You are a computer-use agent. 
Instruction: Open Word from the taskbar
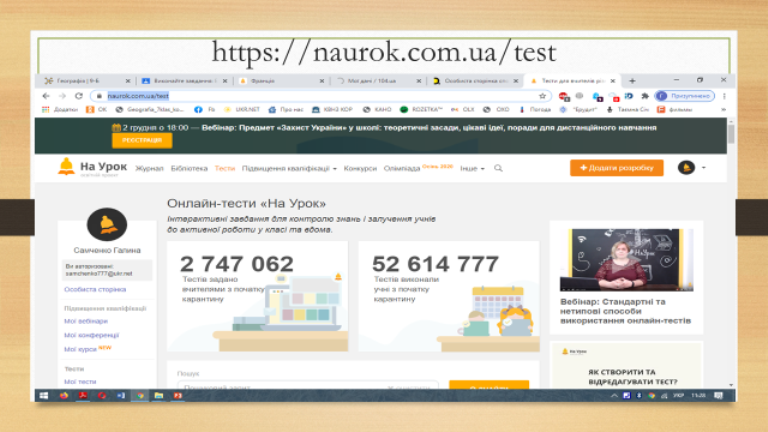point(120,395)
